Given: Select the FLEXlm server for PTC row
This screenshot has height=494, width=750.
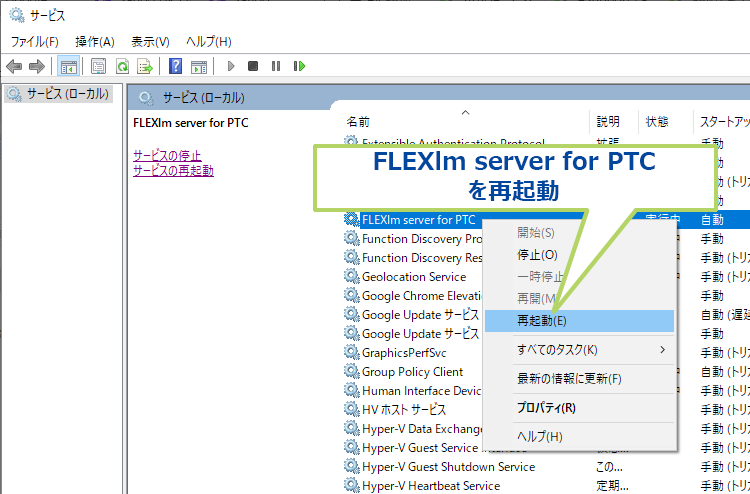Looking at the screenshot, I should pos(419,220).
